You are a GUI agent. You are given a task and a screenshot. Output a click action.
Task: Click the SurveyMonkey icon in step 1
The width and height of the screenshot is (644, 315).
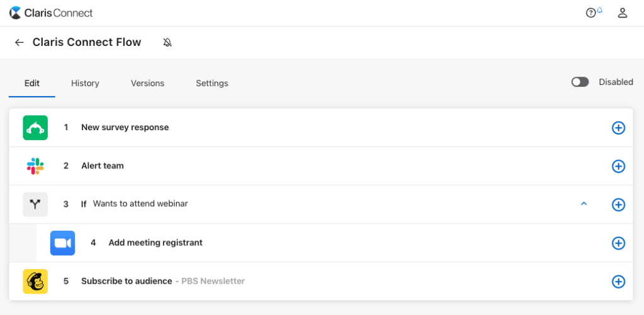(x=35, y=128)
